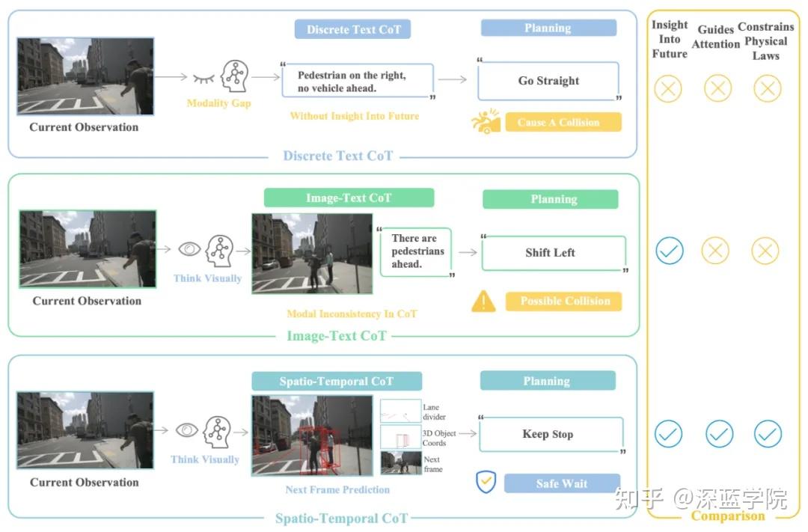Click Current Observation photo in Spatio-Temporal CoT row
The width and height of the screenshot is (808, 532).
coord(85,430)
